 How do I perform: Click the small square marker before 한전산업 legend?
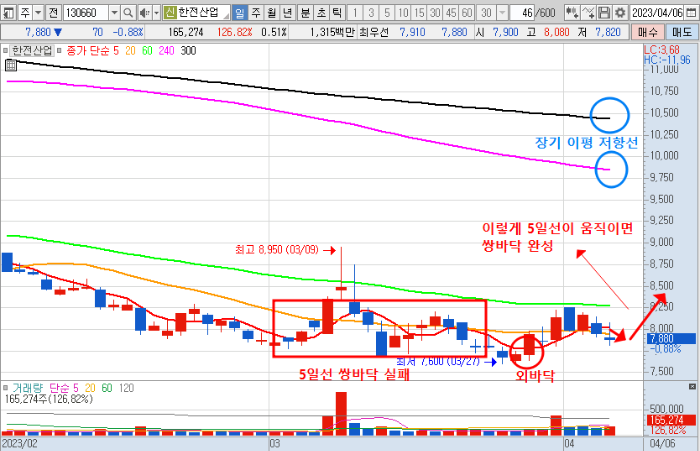point(5,51)
